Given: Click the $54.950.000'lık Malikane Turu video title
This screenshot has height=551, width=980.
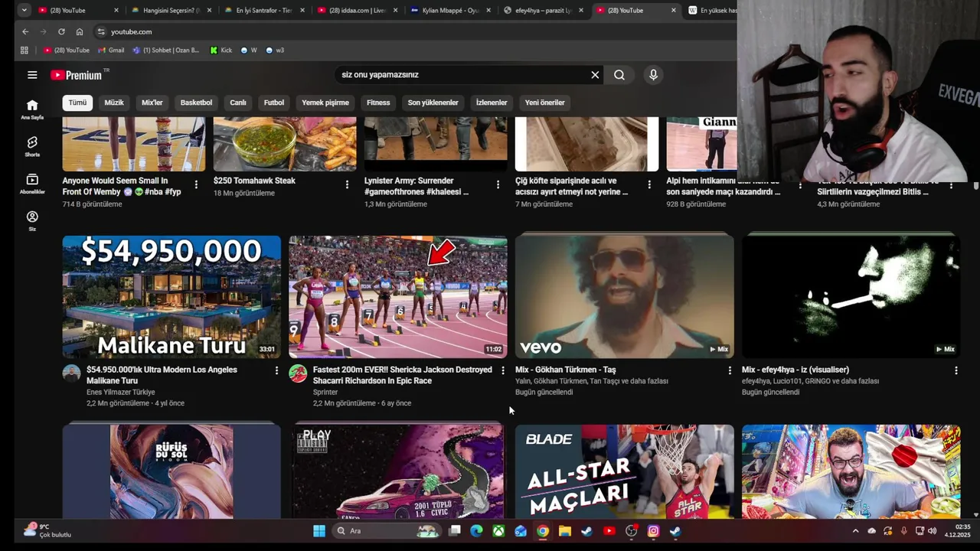Looking at the screenshot, I should coord(162,375).
